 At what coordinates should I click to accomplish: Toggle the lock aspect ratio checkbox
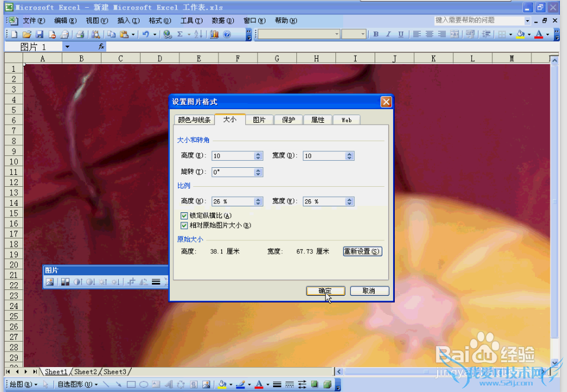click(184, 216)
